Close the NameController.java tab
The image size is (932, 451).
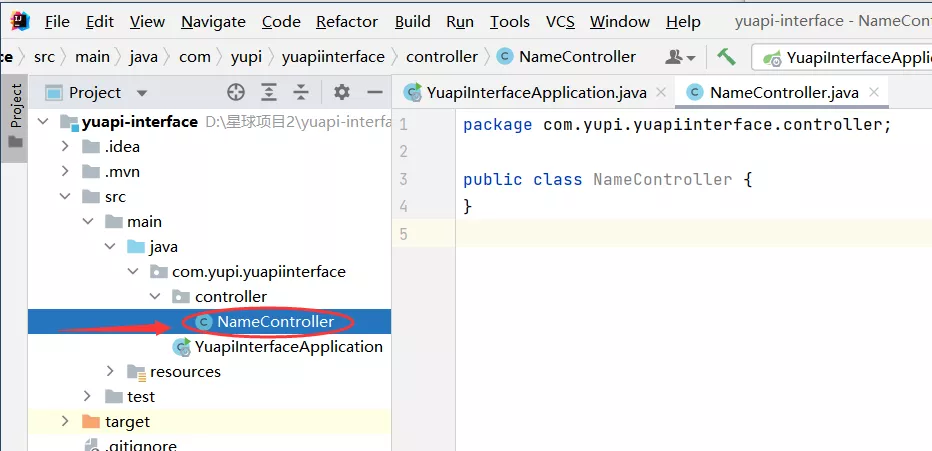873,93
